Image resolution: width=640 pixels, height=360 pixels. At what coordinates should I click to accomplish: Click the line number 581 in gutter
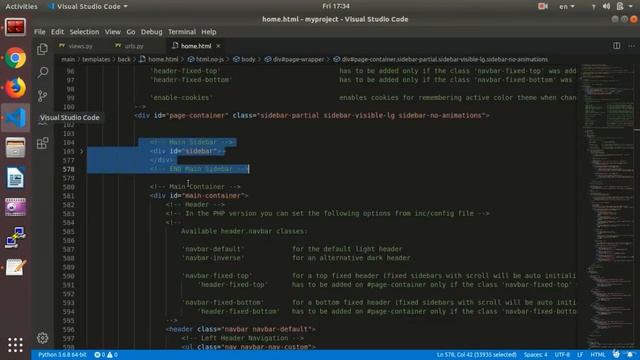(69, 196)
